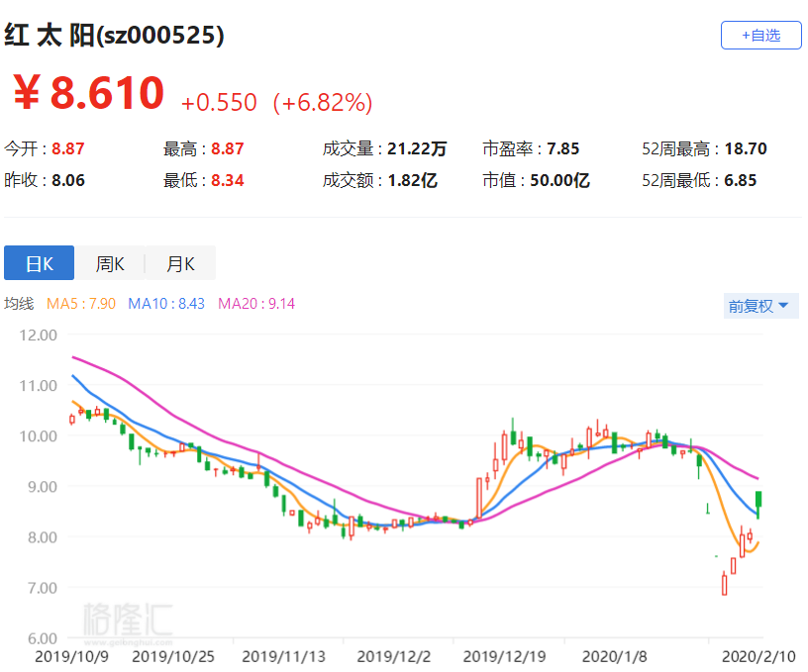Screen dimensions: 808x672
Task: Click the 成交量 volume value 21.22万
Action: (416, 148)
